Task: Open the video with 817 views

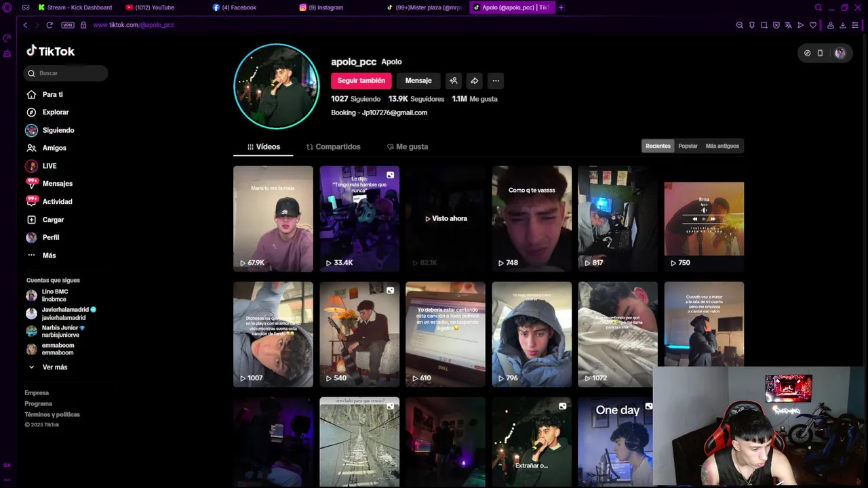Action: tap(618, 218)
